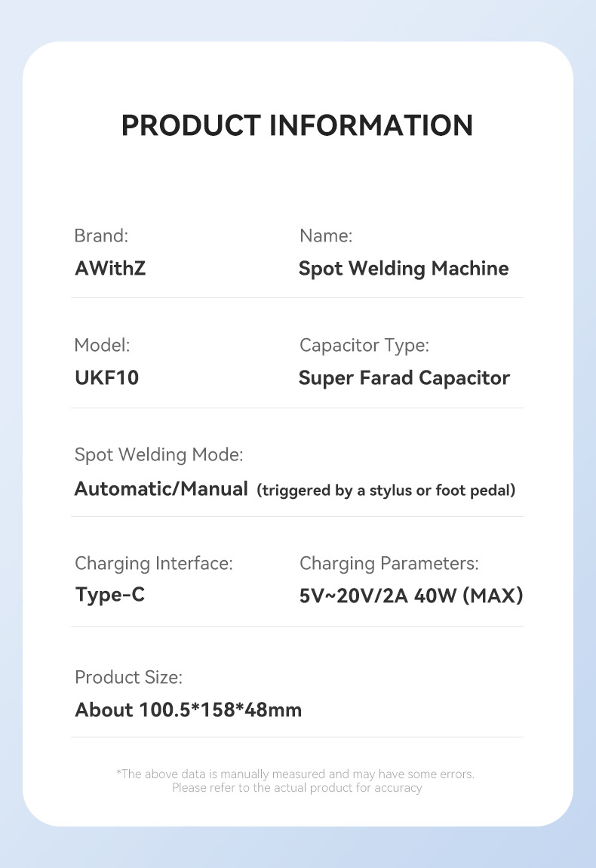Click the "Brand:" label

tap(101, 235)
